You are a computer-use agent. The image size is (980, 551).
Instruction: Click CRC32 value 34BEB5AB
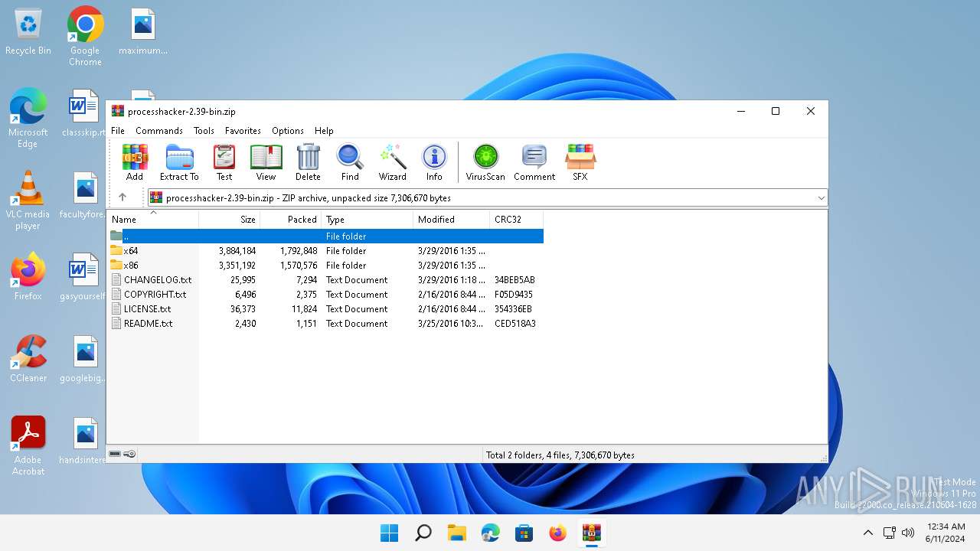pos(514,280)
